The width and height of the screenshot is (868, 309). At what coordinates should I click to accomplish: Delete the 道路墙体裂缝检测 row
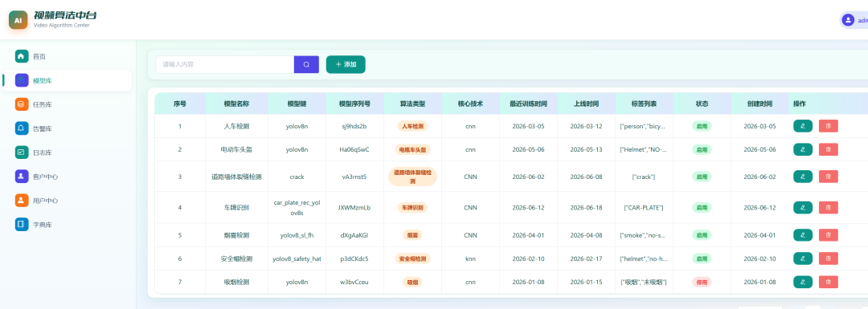click(828, 177)
